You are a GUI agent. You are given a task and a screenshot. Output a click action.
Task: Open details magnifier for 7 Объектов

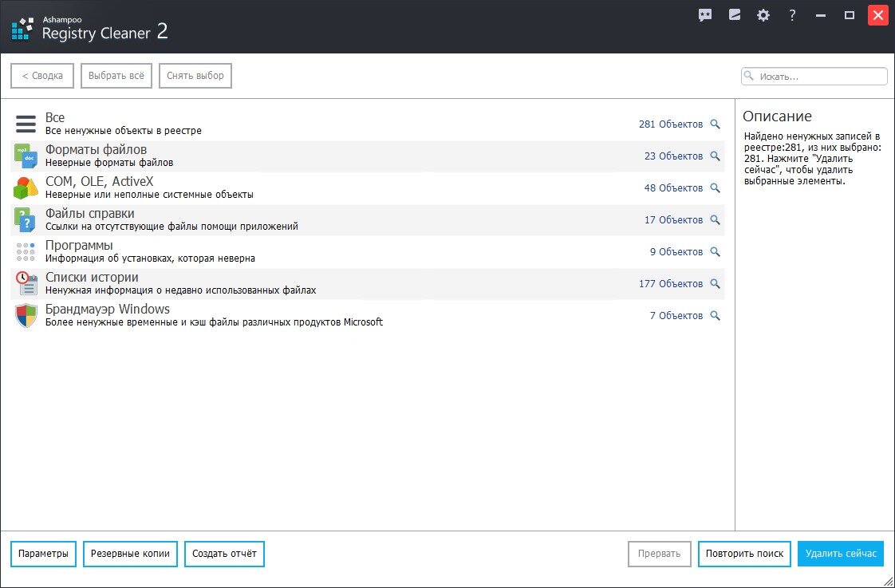[x=716, y=316]
